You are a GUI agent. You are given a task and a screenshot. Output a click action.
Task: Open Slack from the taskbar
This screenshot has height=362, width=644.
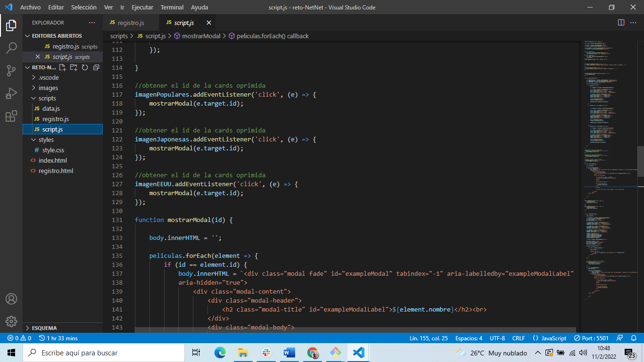point(266,353)
